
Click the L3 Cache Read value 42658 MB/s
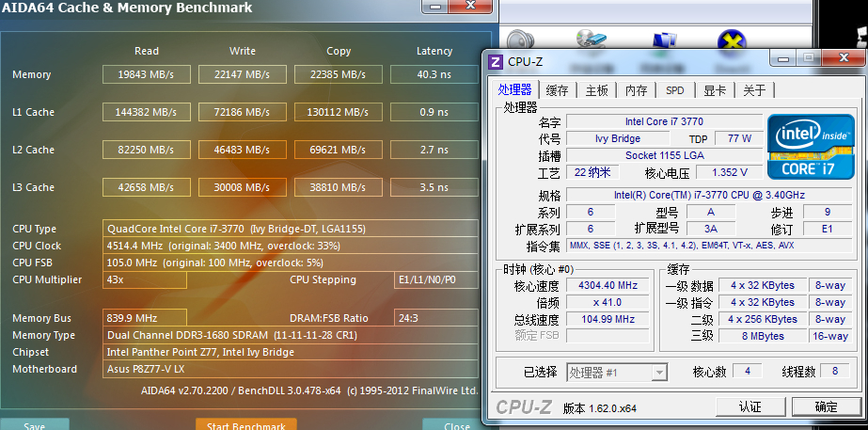pyautogui.click(x=147, y=187)
